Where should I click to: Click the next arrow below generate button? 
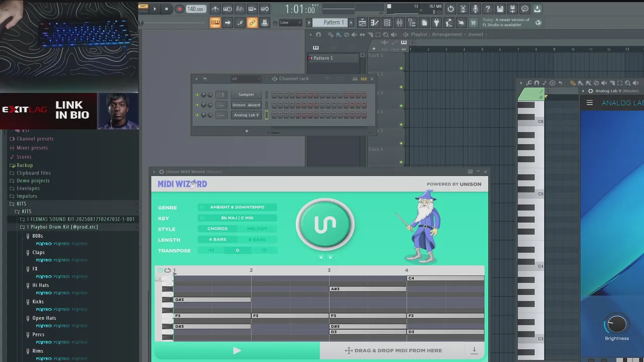click(x=331, y=257)
